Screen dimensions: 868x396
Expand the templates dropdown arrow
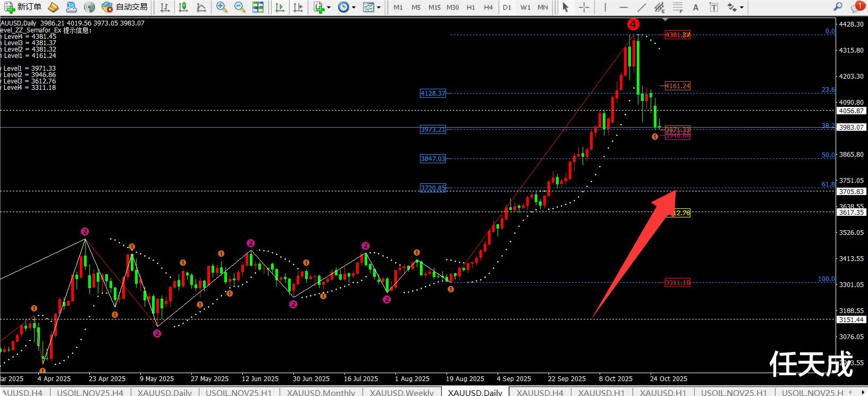(x=378, y=7)
